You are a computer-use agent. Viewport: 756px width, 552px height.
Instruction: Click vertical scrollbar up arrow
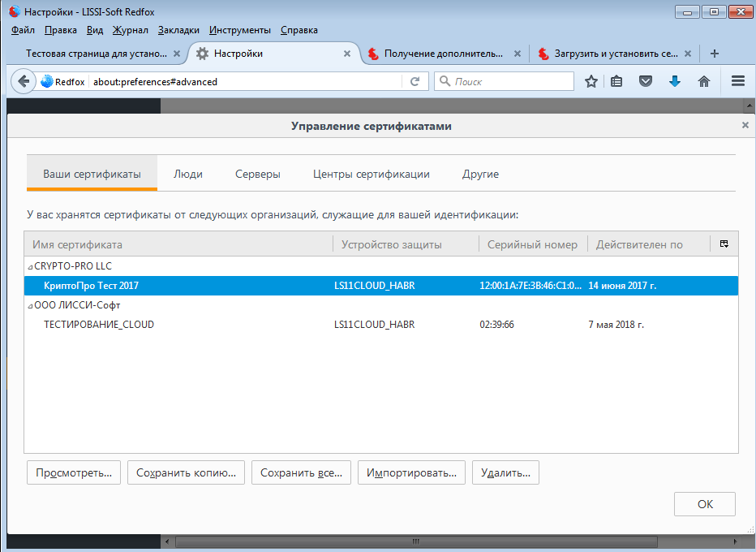click(x=749, y=106)
